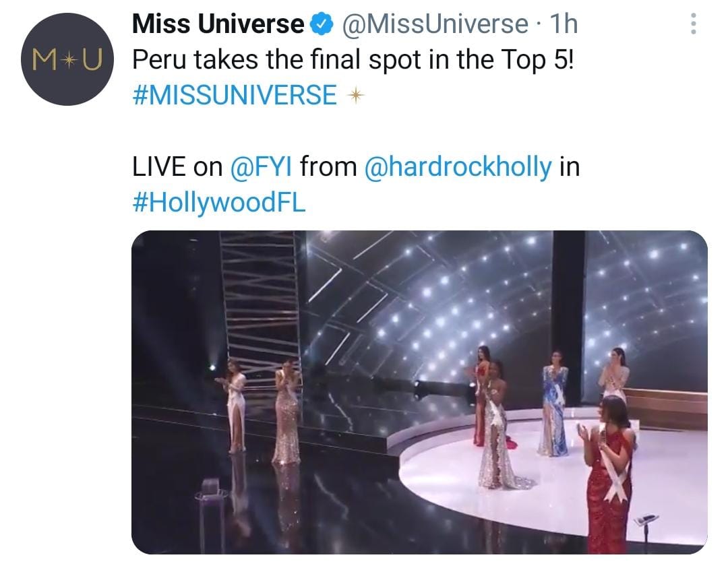Click the contestant in the blue gown
728x574 pixels.
pos(554,404)
